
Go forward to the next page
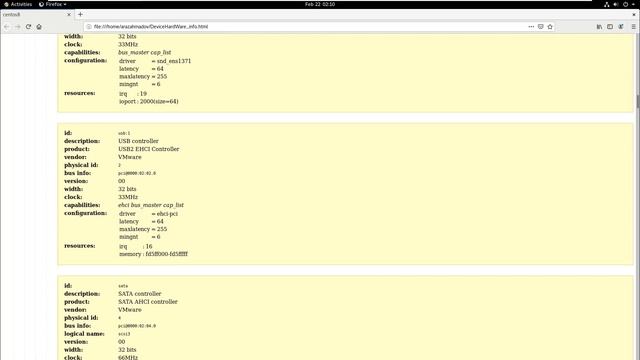click(18, 27)
